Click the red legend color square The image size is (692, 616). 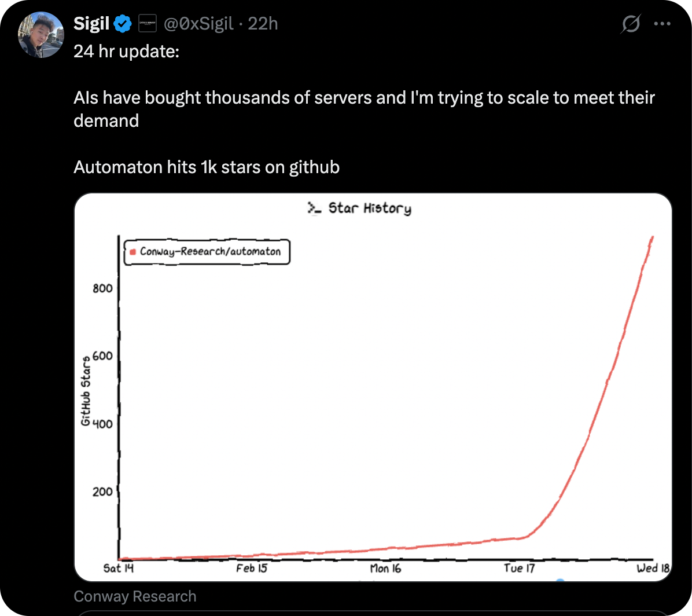click(132, 252)
